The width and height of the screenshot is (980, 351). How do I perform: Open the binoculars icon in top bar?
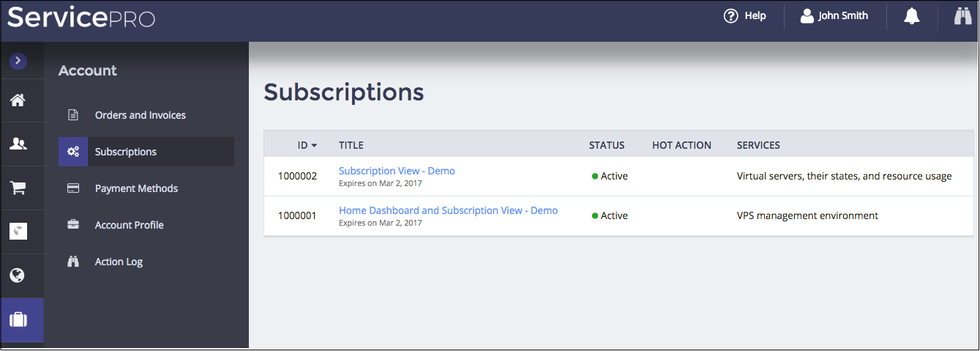[x=962, y=16]
